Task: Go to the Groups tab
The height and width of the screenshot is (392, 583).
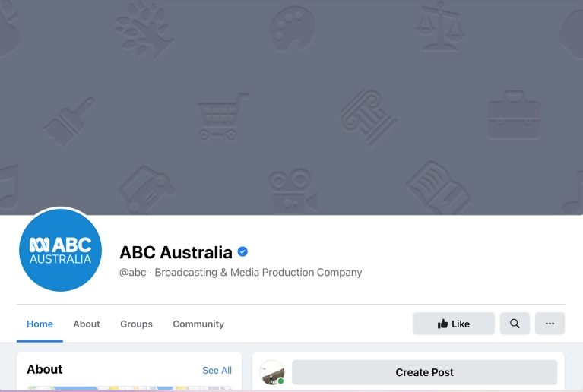Action: click(136, 324)
